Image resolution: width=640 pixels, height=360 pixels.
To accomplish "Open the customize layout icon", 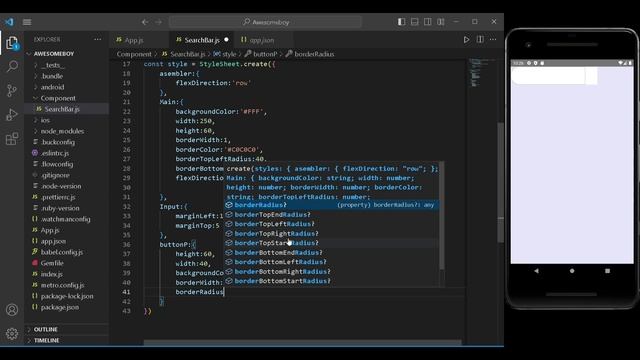I will 441,22.
